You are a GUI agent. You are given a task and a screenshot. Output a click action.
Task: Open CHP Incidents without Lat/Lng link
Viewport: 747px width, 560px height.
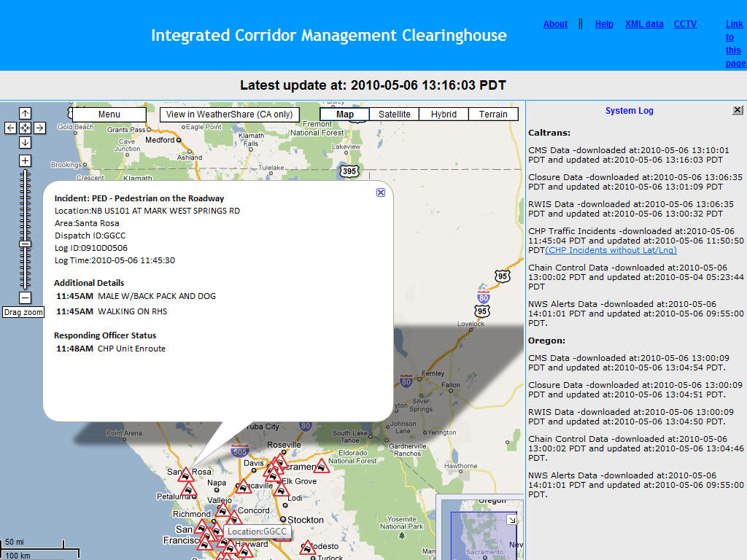[x=611, y=250]
